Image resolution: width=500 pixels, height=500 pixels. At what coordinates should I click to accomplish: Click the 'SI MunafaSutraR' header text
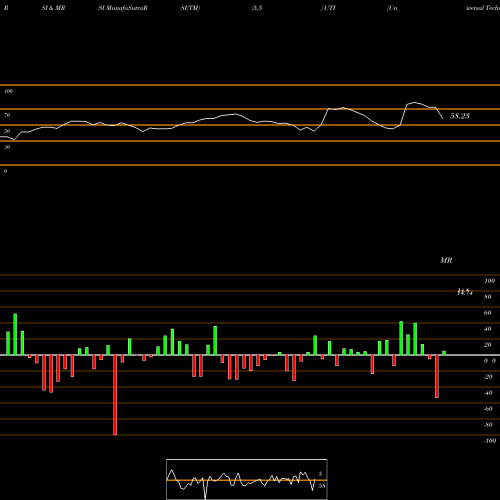coord(123,8)
